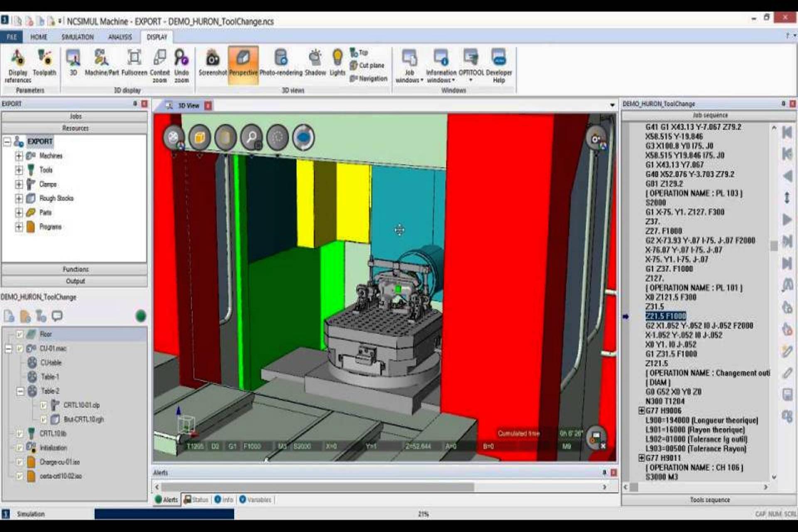Switch to 3D display mode
This screenshot has width=798, height=532.
coord(73,63)
